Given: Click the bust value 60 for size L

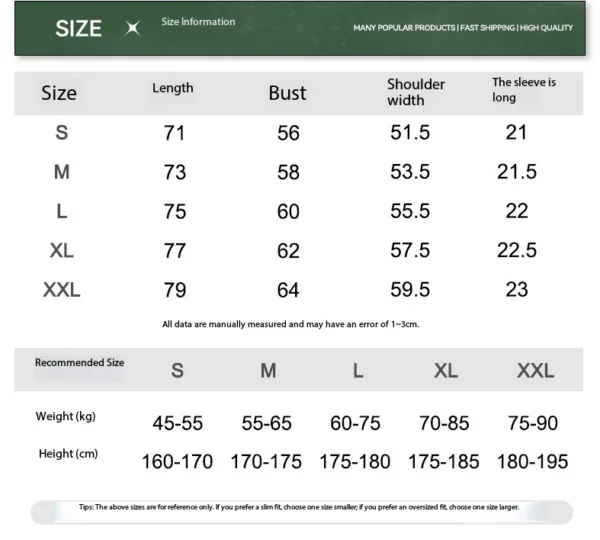Looking at the screenshot, I should [x=288, y=212].
